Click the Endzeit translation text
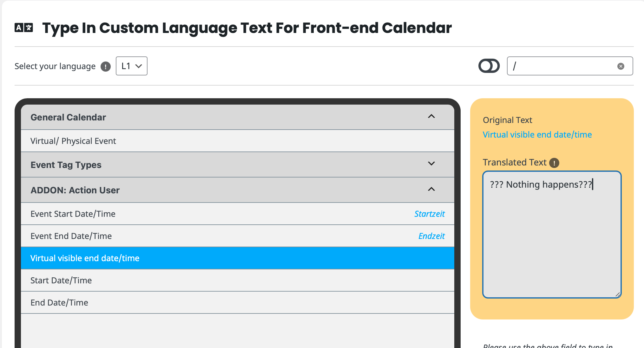This screenshot has height=348, width=644. (431, 236)
